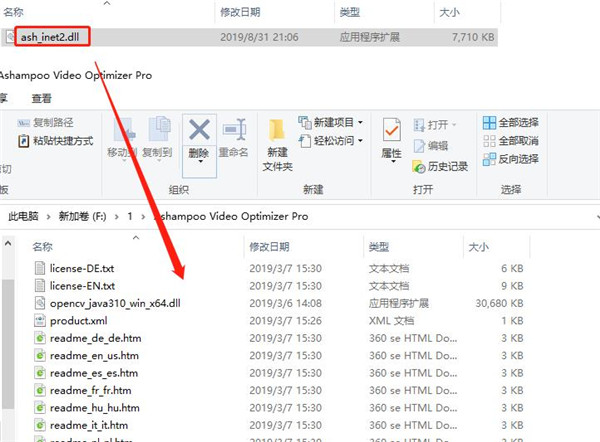
Task: Click the Open (打开) ribbon button
Action: tap(435, 125)
